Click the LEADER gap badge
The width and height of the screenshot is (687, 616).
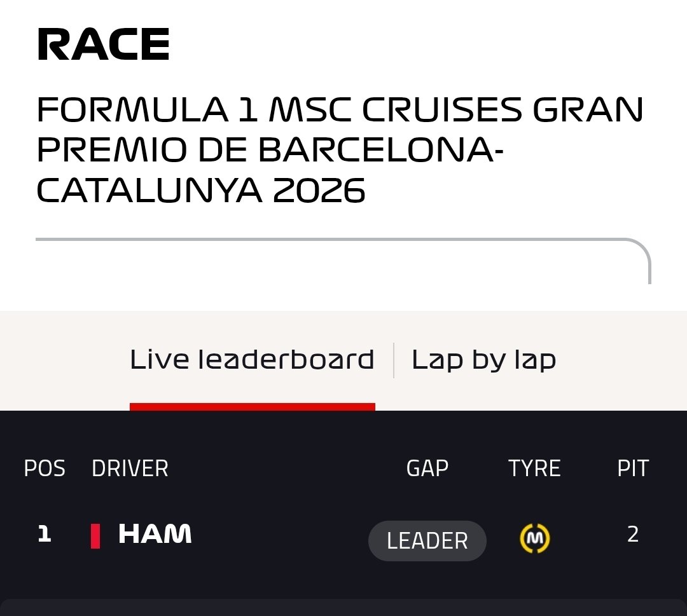click(427, 541)
